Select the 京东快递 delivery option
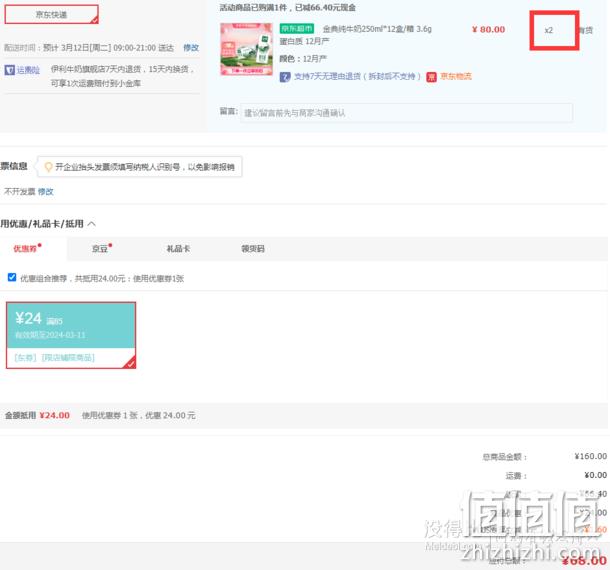The width and height of the screenshot is (610, 570). pos(51,14)
